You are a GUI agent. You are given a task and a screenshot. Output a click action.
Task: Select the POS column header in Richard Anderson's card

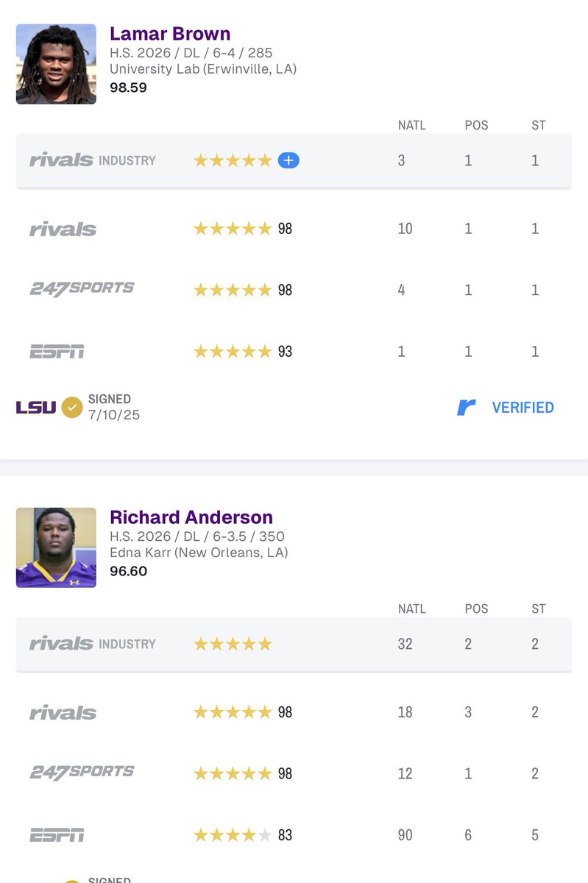point(476,609)
